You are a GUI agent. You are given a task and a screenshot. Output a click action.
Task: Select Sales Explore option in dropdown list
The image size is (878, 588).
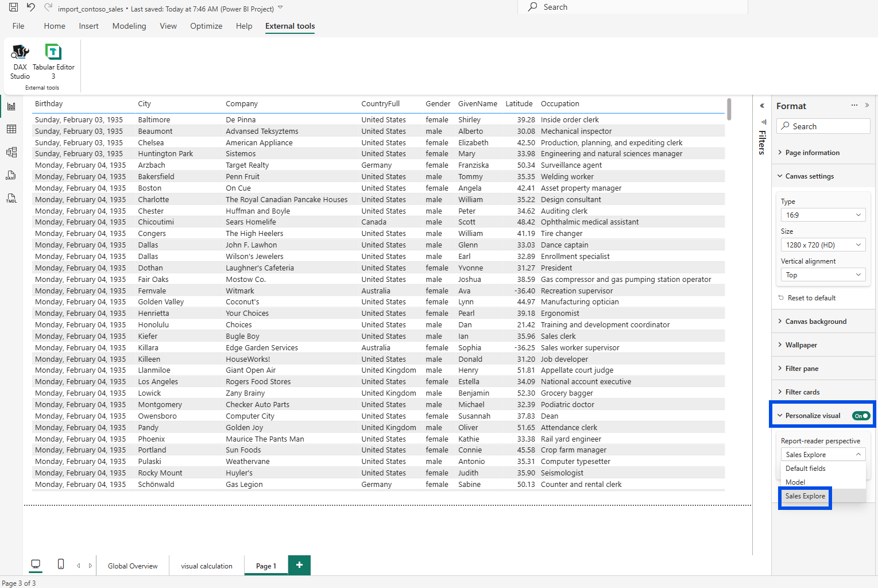[x=823, y=496]
